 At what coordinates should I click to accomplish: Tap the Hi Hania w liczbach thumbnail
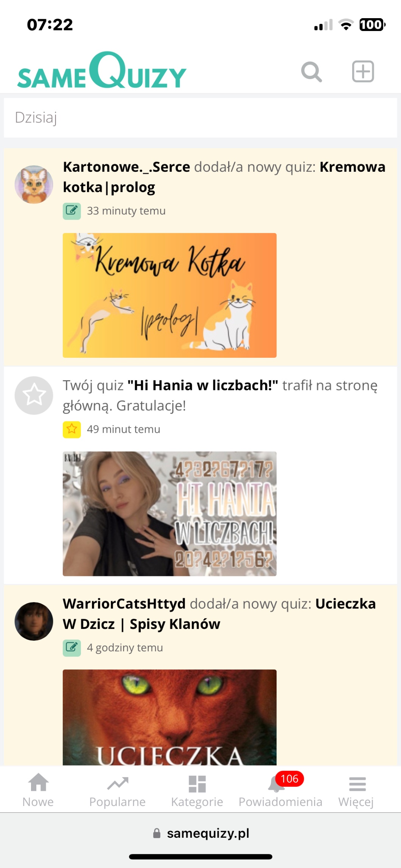pos(169,514)
